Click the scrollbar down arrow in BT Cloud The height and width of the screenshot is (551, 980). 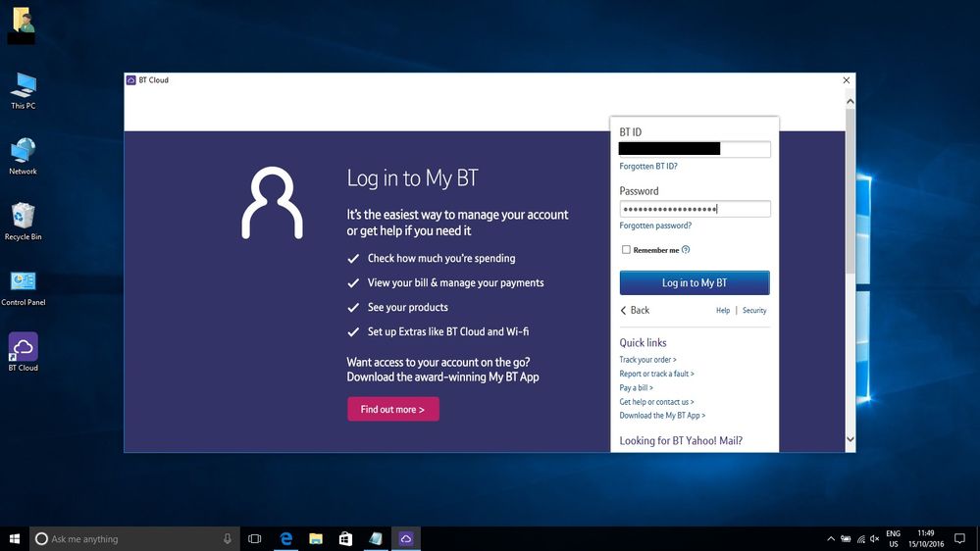click(850, 439)
